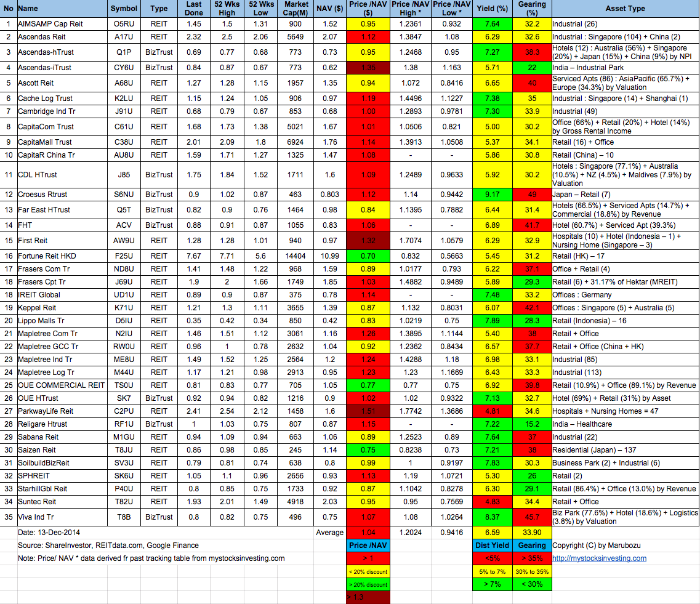Click the 'SoilbuildBizReit' name cell
Image resolution: width=700 pixels, height=604 pixels.
(x=62, y=464)
